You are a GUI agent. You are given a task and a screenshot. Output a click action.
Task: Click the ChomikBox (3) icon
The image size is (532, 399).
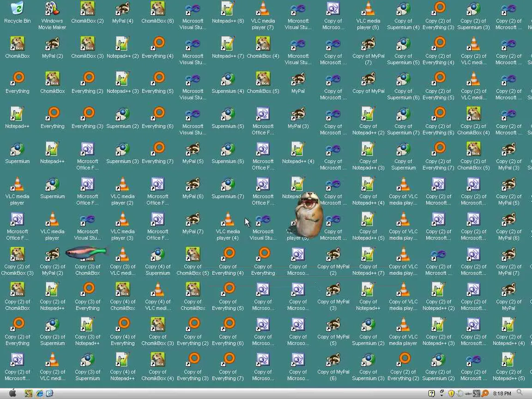[88, 48]
